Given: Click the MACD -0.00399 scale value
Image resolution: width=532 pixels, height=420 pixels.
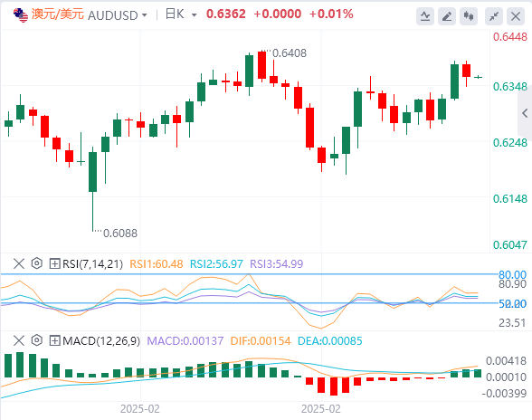Looking at the screenshot, I should coord(504,394).
